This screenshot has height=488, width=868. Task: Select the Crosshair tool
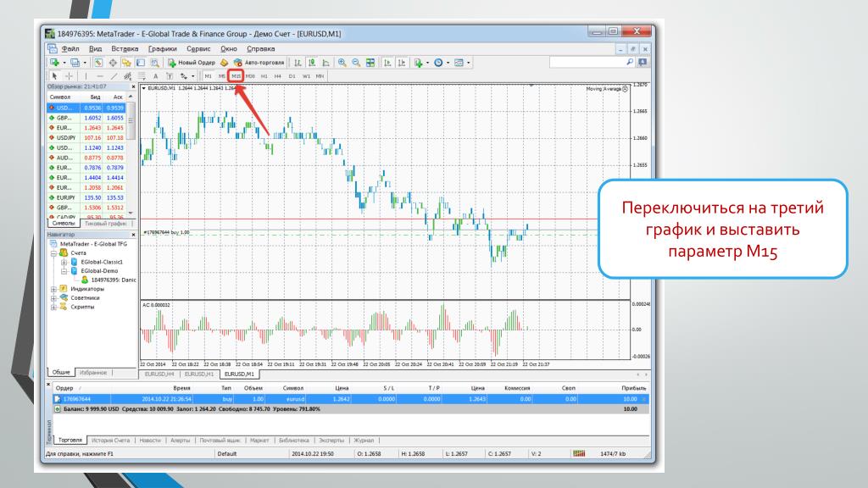(x=70, y=75)
